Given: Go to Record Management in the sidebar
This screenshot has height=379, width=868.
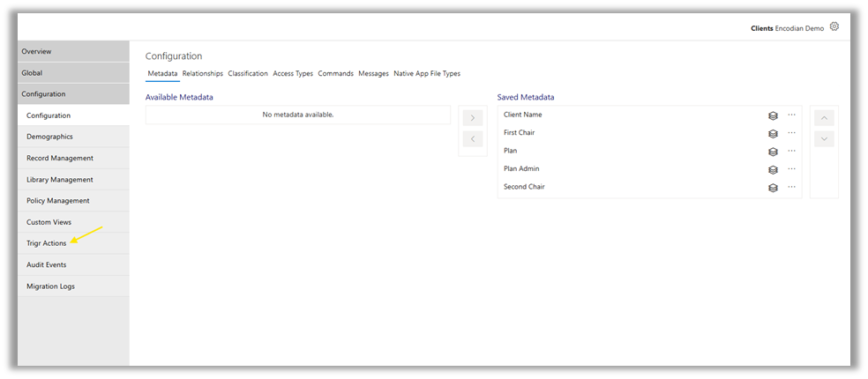Looking at the screenshot, I should pos(60,159).
